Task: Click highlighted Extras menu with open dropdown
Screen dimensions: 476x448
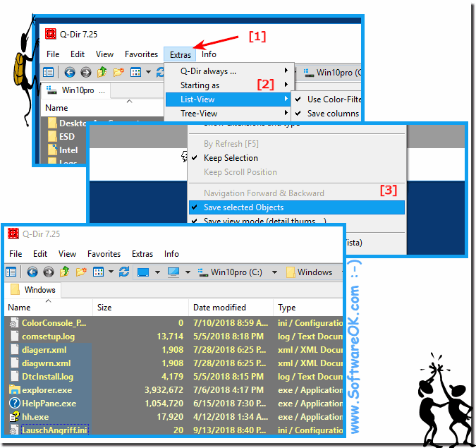Action: click(180, 54)
